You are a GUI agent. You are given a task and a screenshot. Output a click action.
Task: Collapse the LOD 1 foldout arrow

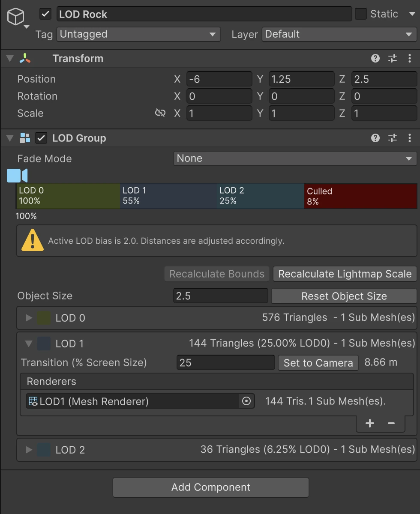(x=29, y=344)
